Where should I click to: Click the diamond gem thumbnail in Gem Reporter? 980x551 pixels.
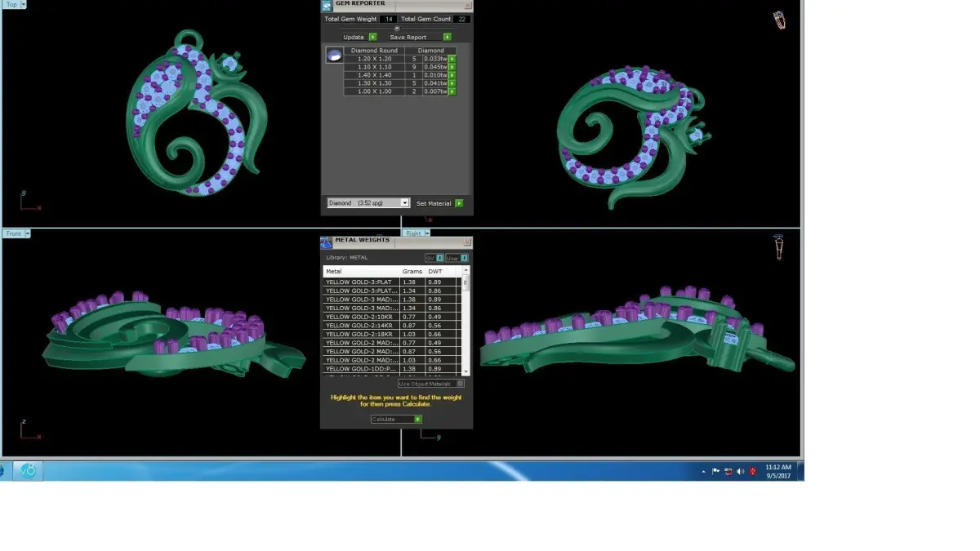pyautogui.click(x=334, y=55)
